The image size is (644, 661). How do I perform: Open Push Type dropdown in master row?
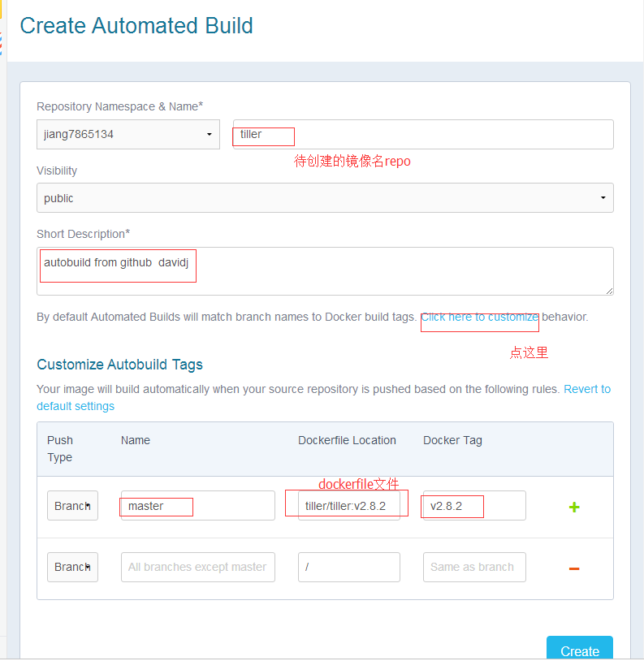(x=72, y=506)
